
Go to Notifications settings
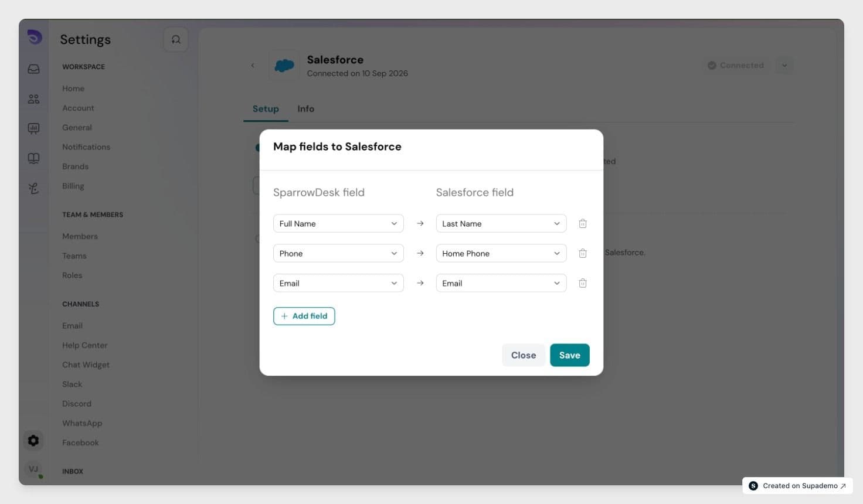pos(86,147)
